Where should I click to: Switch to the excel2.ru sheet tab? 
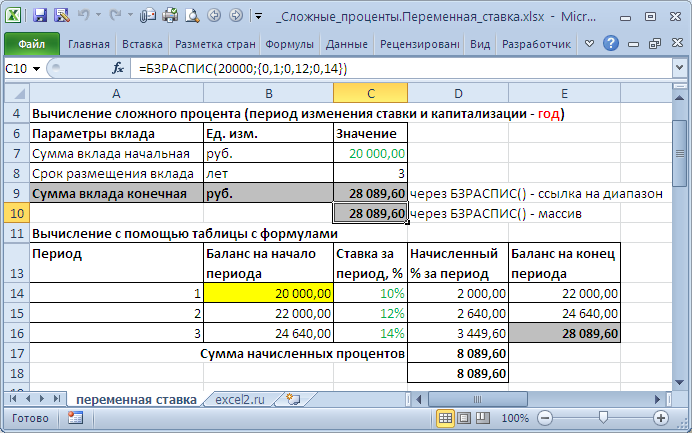coord(240,399)
